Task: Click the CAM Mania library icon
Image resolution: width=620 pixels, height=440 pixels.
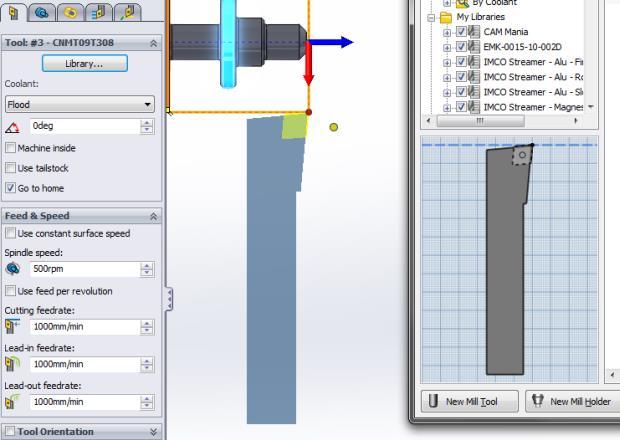Action: pos(474,32)
